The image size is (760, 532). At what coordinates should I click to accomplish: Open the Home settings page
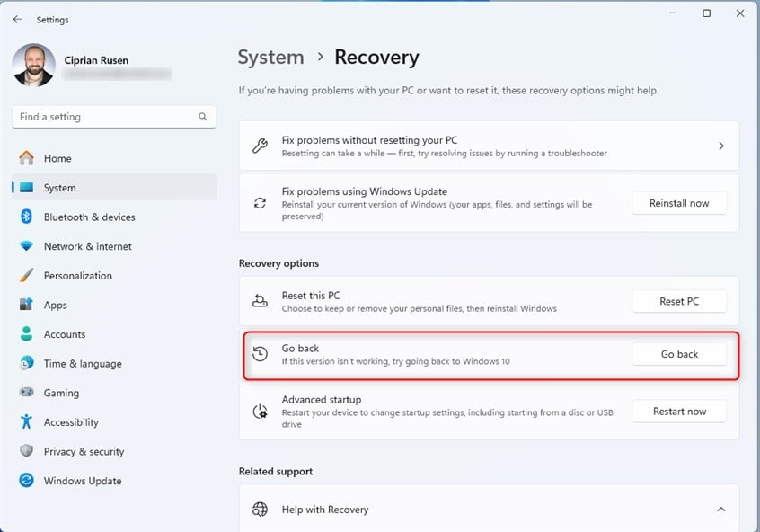click(x=114, y=158)
